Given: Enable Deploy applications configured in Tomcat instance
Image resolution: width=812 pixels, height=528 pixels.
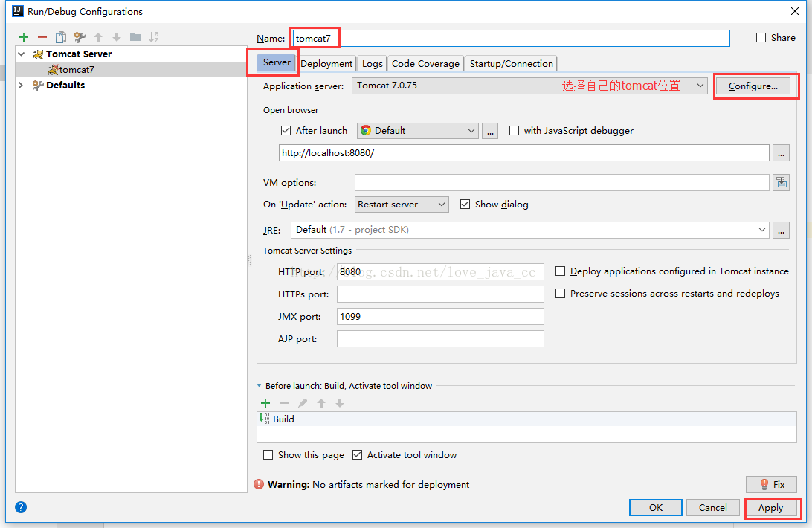Looking at the screenshot, I should 560,271.
